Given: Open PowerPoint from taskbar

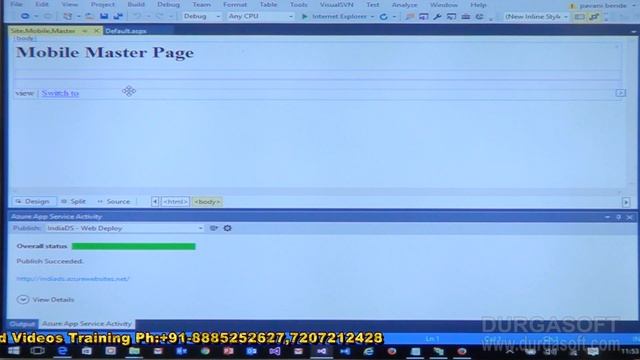Looking at the screenshot, I should click(228, 351).
